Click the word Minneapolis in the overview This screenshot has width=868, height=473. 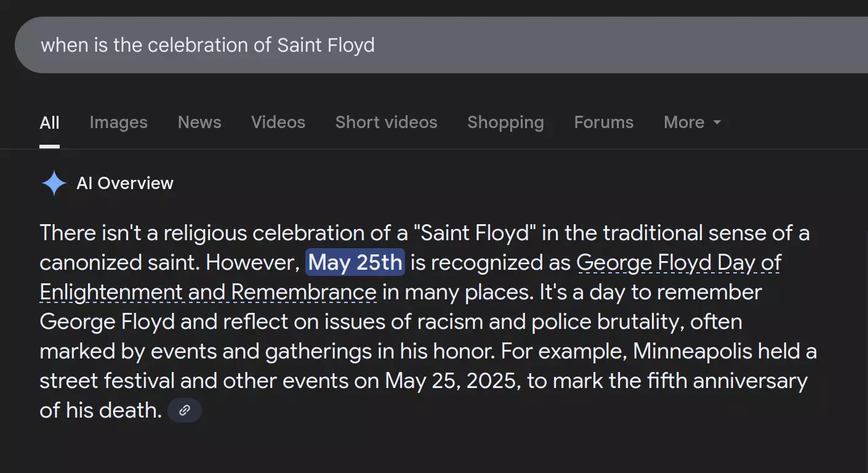coord(693,352)
